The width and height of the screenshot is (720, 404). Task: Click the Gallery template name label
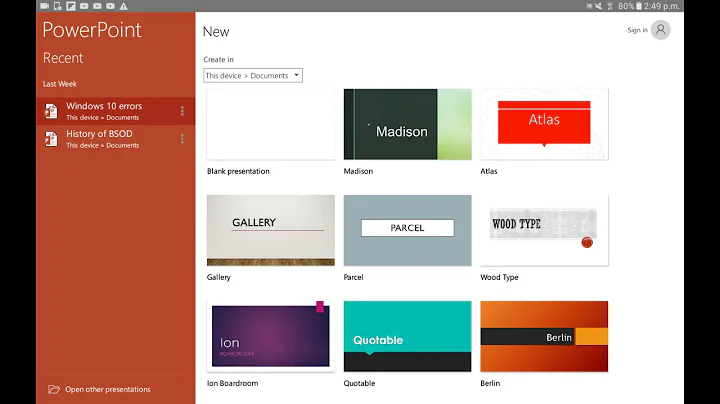point(219,277)
